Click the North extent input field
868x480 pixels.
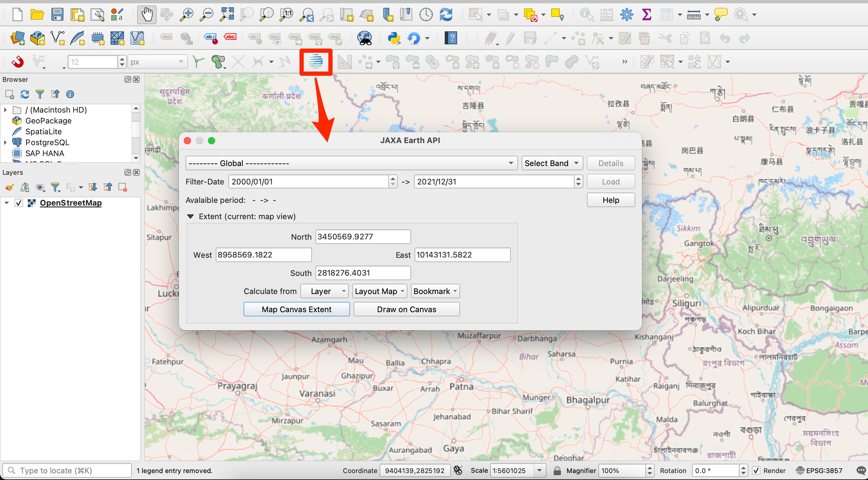[363, 236]
